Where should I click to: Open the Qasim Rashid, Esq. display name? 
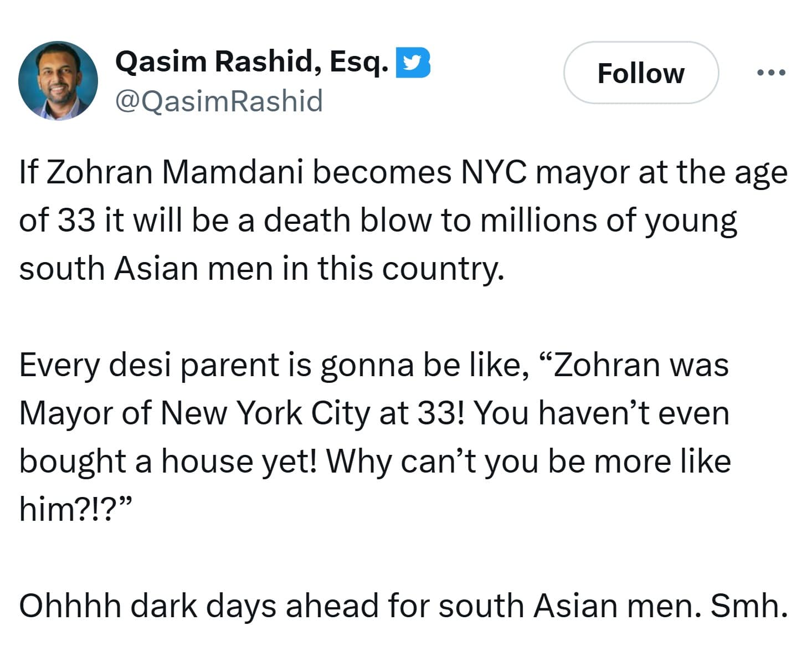pyautogui.click(x=251, y=61)
